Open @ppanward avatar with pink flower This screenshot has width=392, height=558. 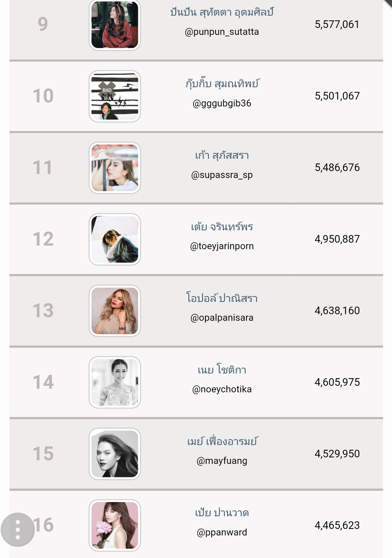[x=115, y=525]
